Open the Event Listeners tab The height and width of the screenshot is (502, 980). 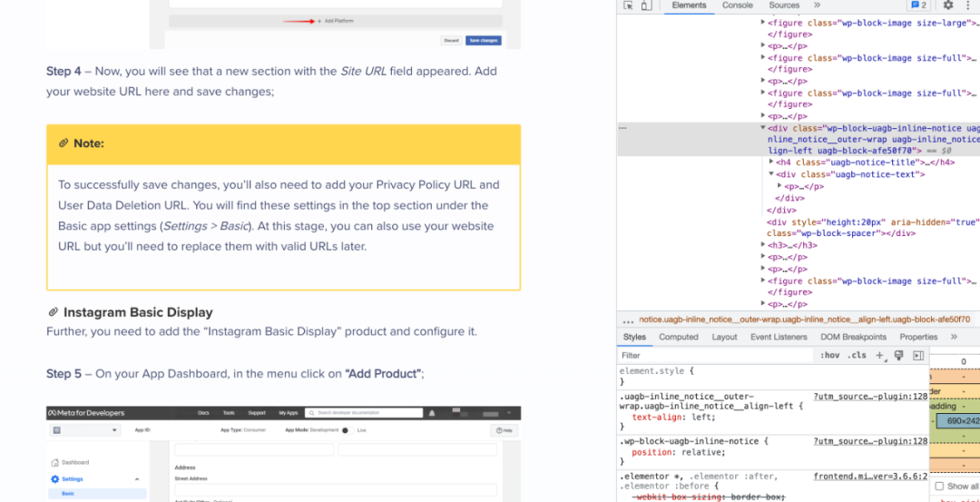point(779,337)
